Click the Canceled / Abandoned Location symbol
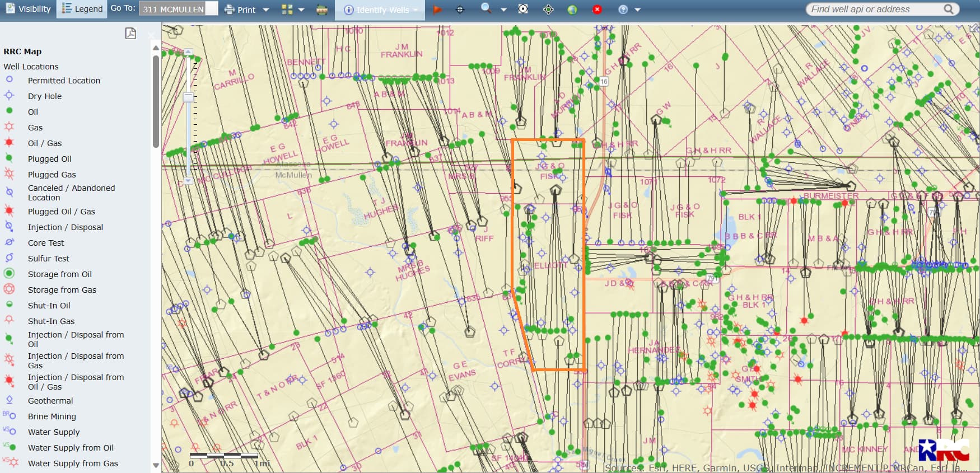 click(x=9, y=192)
